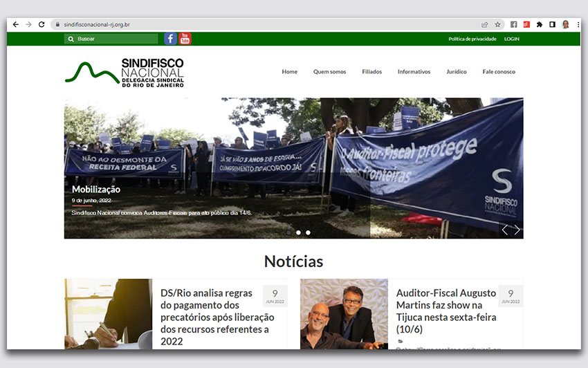Open the Informativos menu
The height and width of the screenshot is (368, 588).
[414, 72]
